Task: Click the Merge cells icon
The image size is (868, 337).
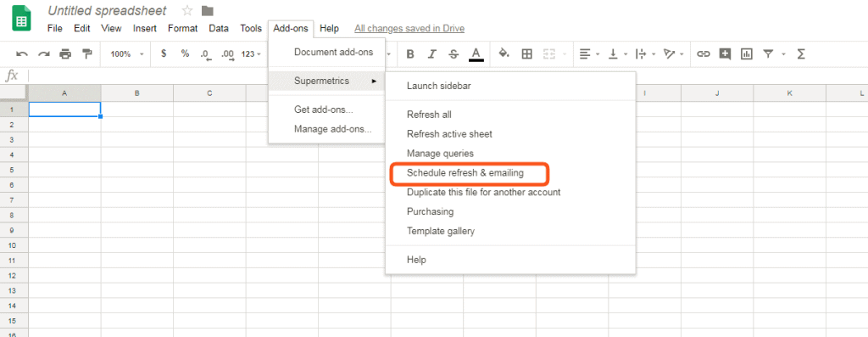Action: 549,53
